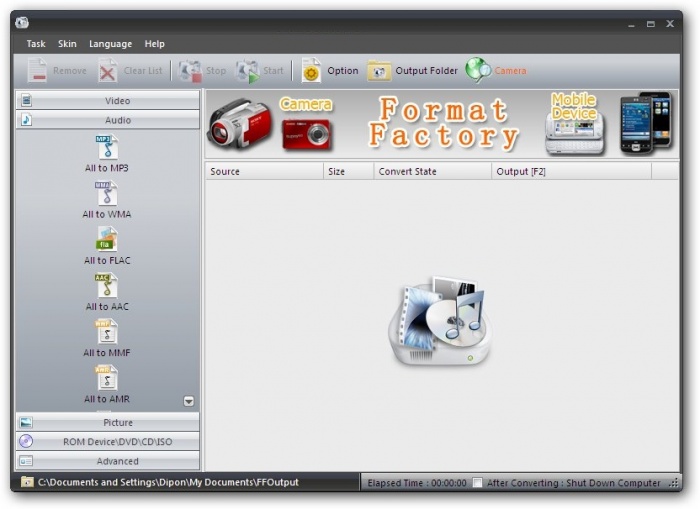The image size is (700, 509).
Task: Click the audio list scroll-down arrow
Action: (189, 401)
